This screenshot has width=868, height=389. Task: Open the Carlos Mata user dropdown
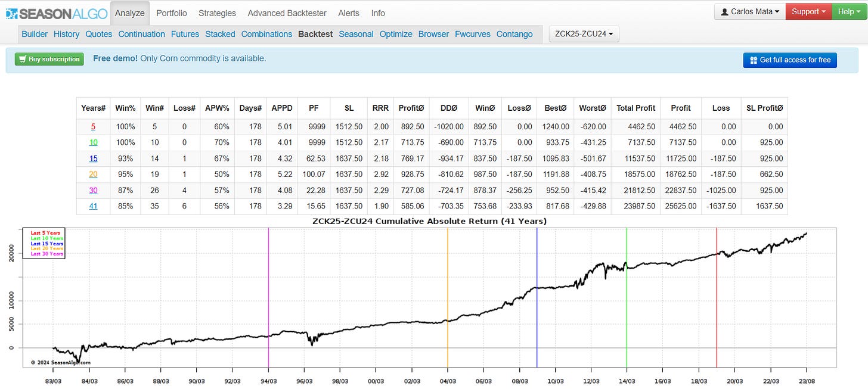point(750,12)
